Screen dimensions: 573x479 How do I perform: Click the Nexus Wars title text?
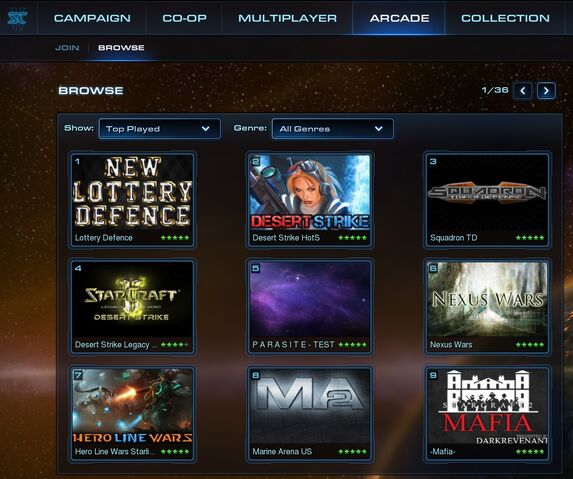451,345
